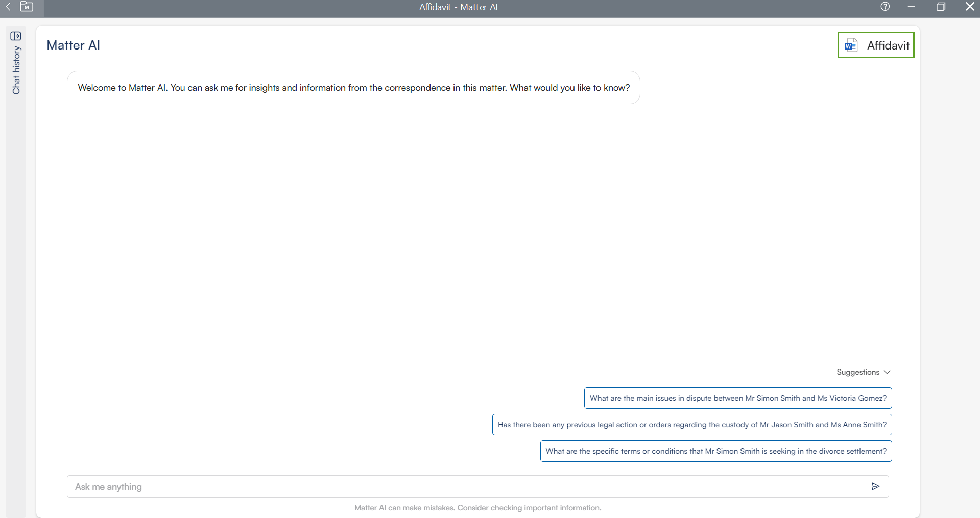Click the Word document icon beside Affidavit
Image resolution: width=980 pixels, height=518 pixels.
[x=851, y=45]
